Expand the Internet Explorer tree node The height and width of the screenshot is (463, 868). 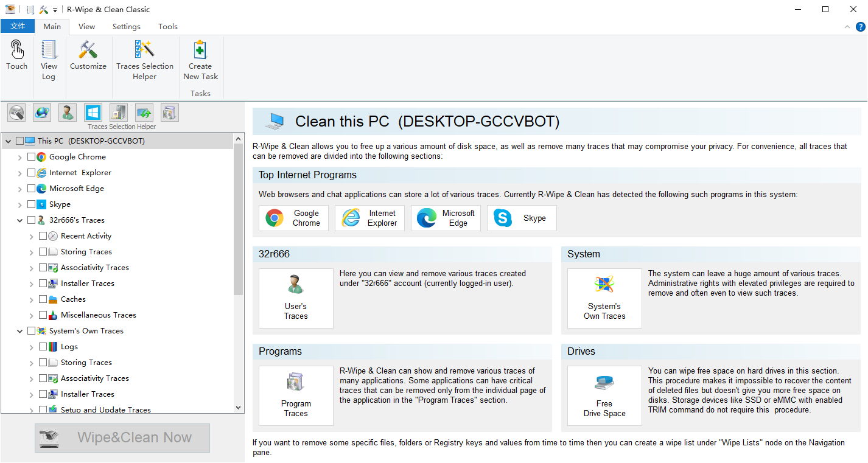[20, 173]
